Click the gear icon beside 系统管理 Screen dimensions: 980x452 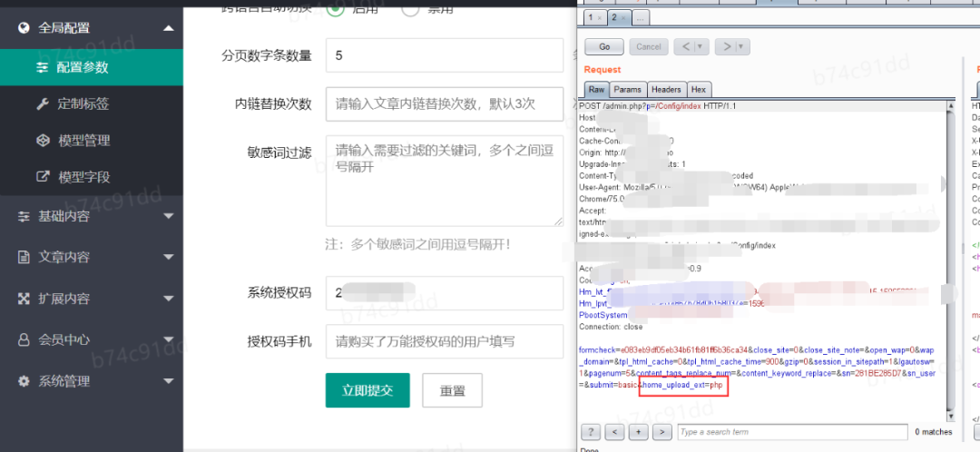24,380
